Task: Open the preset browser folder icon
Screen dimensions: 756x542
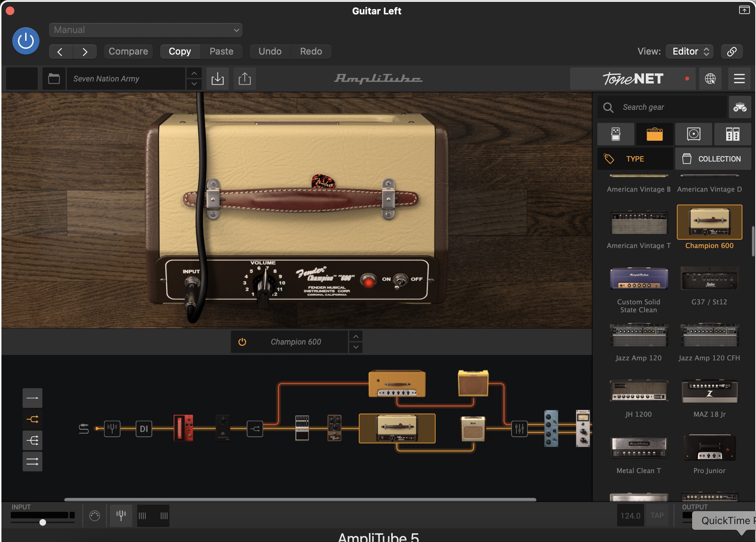Action: [54, 79]
